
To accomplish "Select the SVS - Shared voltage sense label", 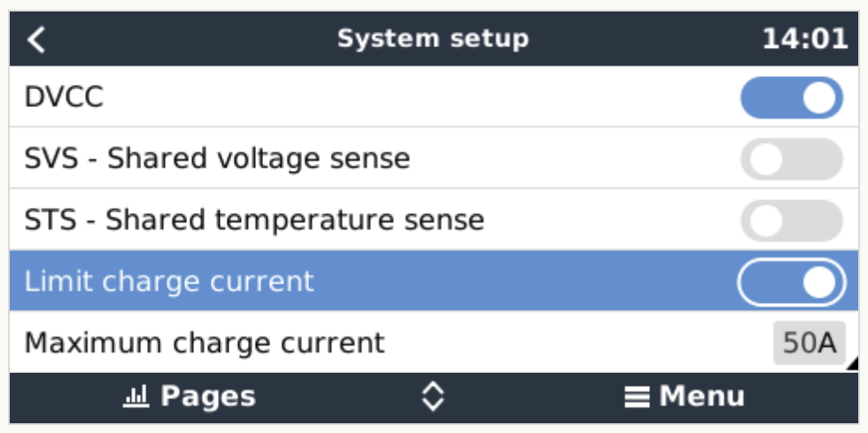I will coord(217,159).
